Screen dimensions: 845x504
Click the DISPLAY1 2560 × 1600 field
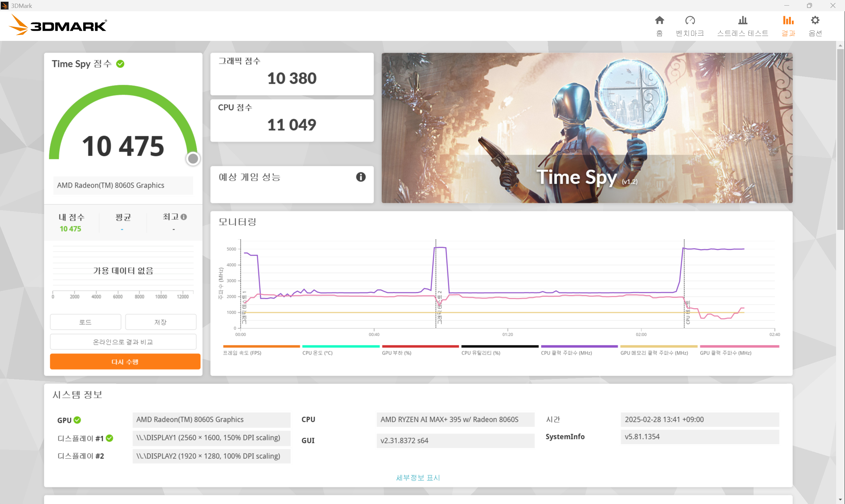coord(211,438)
